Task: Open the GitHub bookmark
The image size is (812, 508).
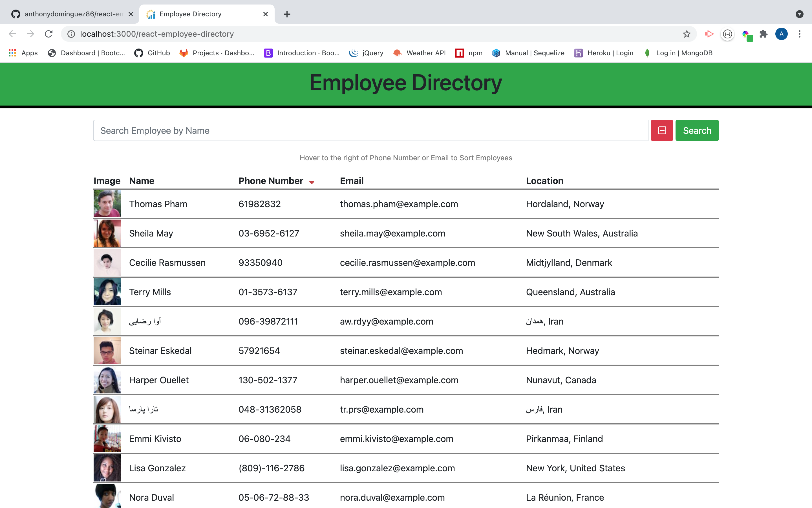Action: click(x=152, y=53)
